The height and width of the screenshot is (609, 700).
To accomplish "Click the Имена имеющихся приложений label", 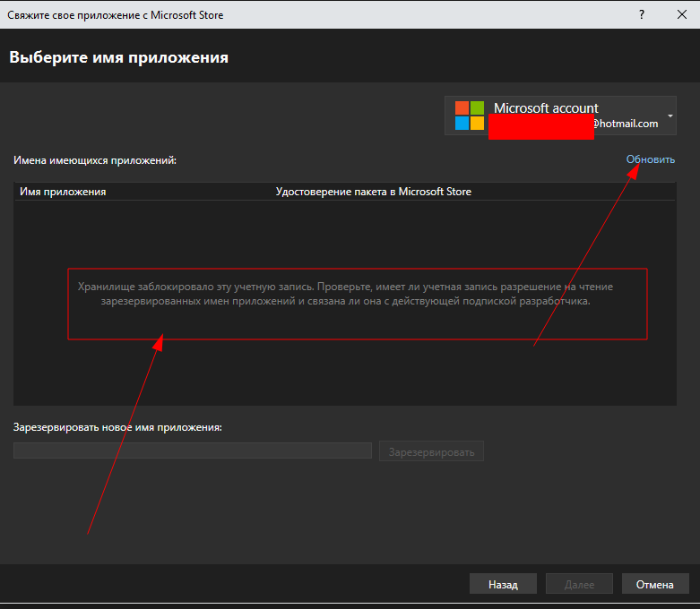I will [x=95, y=160].
